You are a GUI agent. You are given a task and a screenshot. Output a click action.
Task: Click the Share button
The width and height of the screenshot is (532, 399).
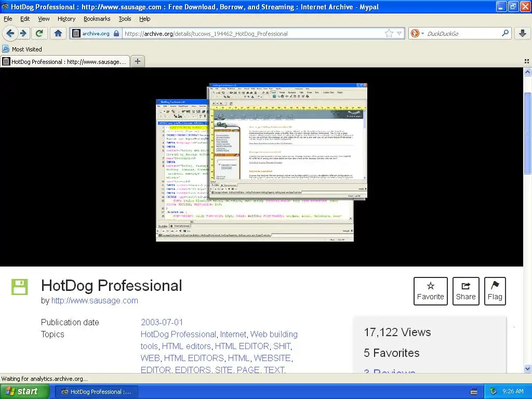(465, 291)
